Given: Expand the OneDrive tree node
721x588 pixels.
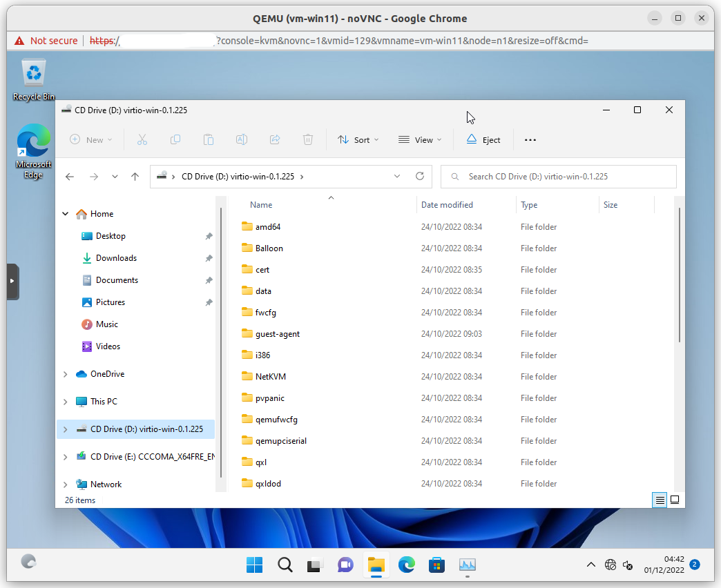Looking at the screenshot, I should (x=66, y=374).
